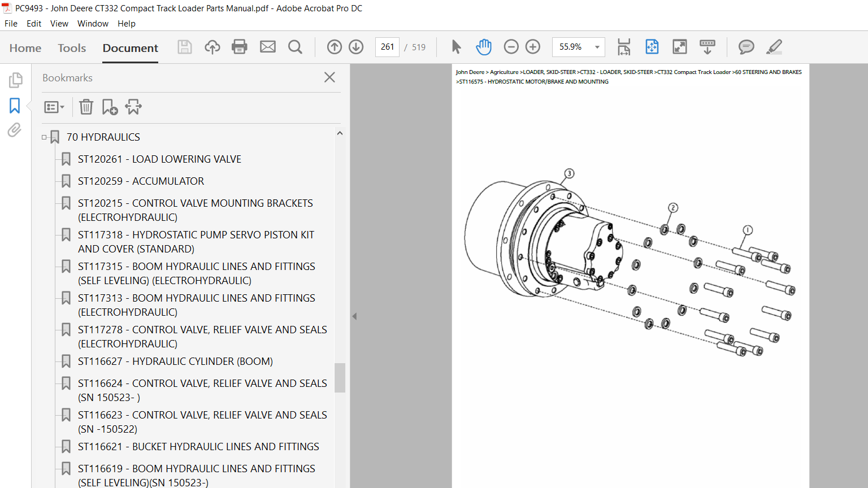Open bookmark ST116619 Boom Hydraulic Lines
This screenshot has height=488, width=868.
click(x=197, y=476)
